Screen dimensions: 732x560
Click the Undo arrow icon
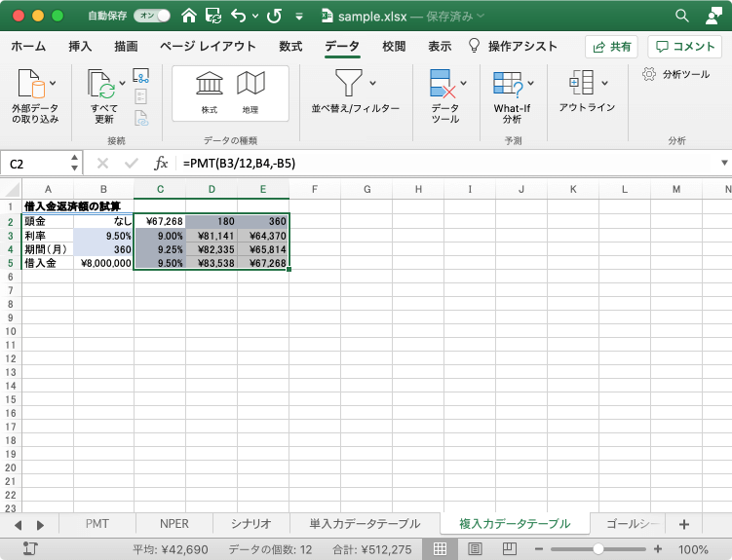click(238, 16)
